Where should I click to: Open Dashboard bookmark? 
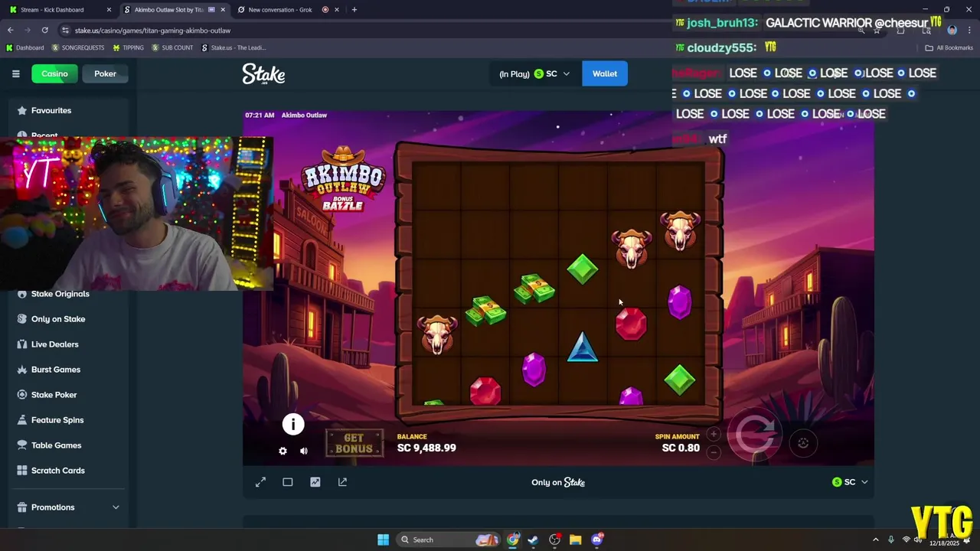(x=25, y=47)
